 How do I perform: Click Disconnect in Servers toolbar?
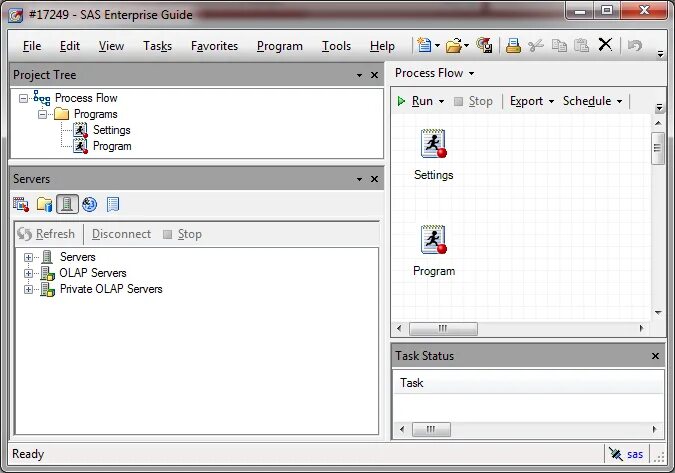121,234
